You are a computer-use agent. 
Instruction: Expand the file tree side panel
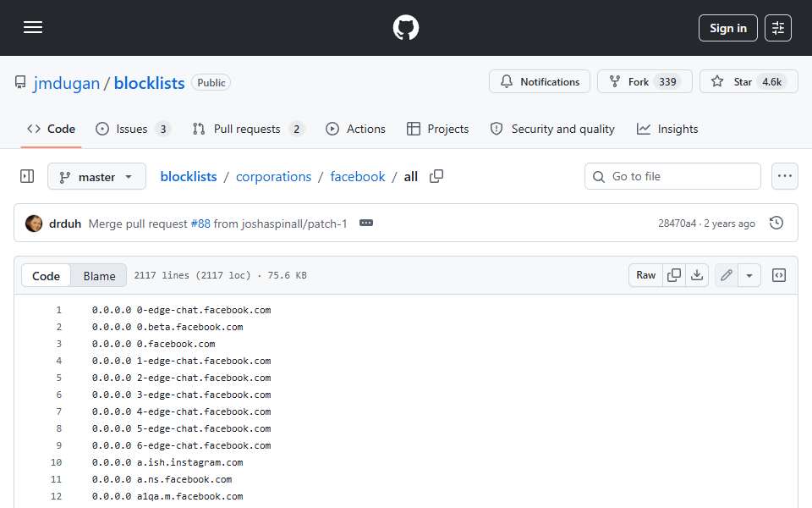click(27, 176)
